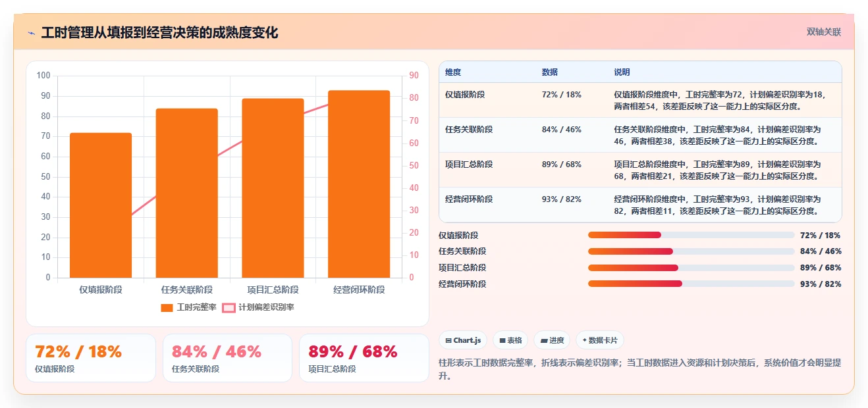
Task: Click the 项目汇总阶段 progress bar
Action: [x=692, y=268]
